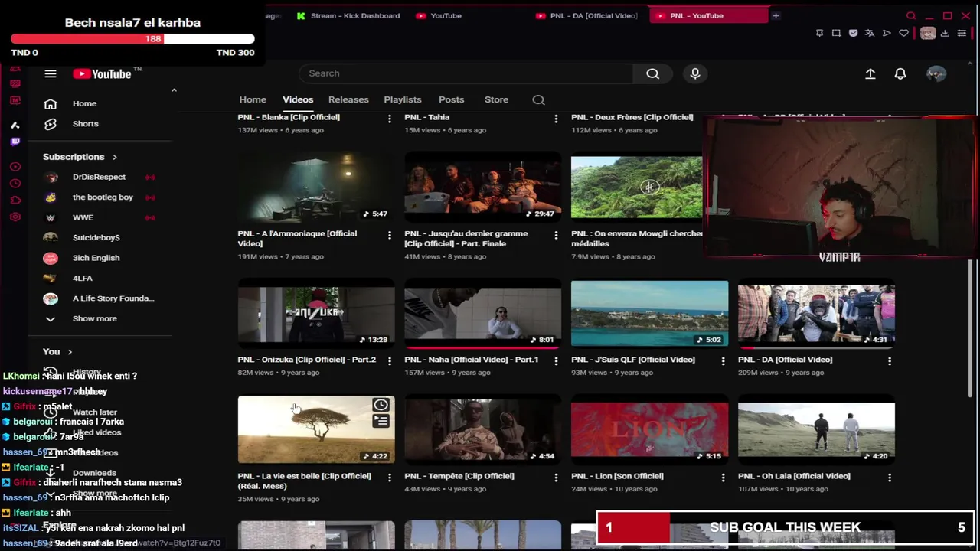
Task: Open options for PNL - DA video
Action: (x=889, y=360)
